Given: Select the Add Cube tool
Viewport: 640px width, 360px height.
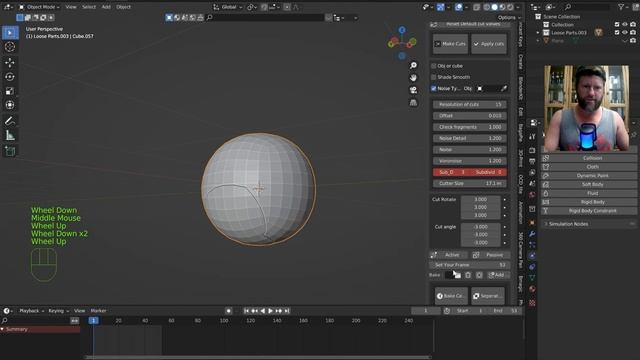Looking at the screenshot, I should 10,151.
